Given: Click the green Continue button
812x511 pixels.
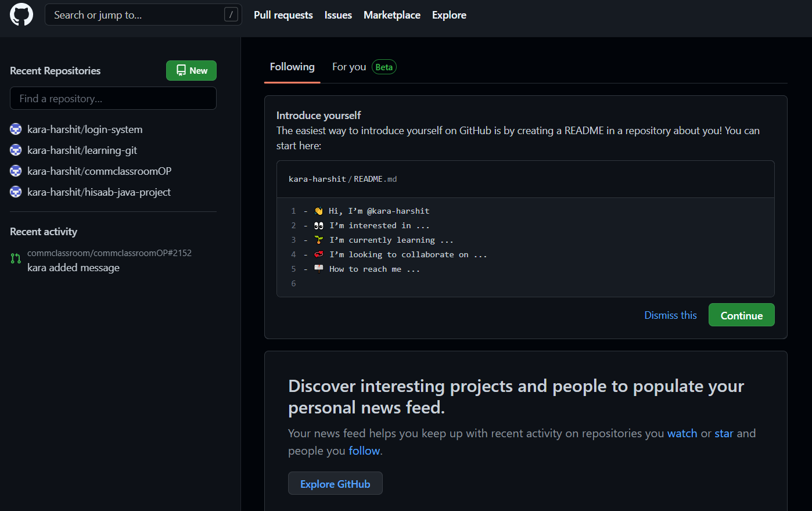Looking at the screenshot, I should click(742, 315).
